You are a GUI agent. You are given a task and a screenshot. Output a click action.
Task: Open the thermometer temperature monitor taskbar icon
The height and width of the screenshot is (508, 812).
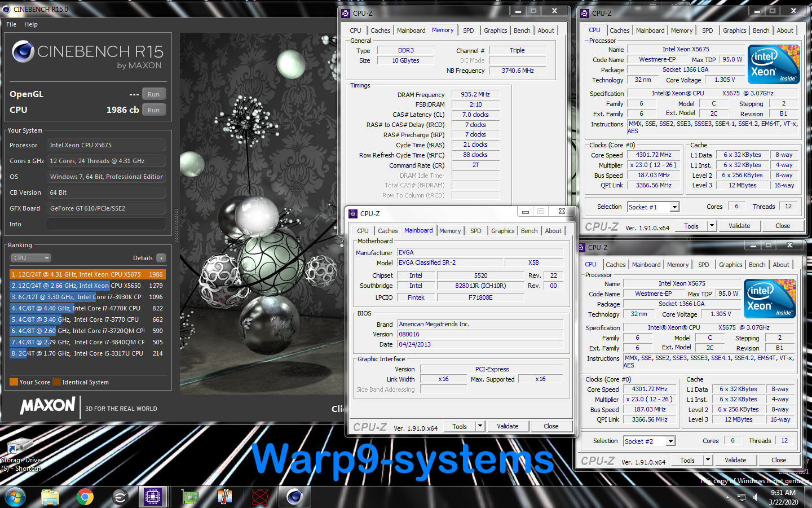pos(225,497)
